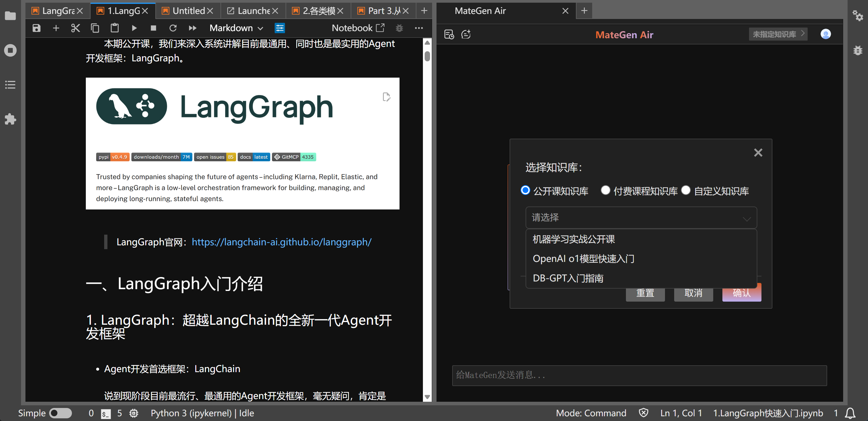This screenshot has width=868, height=421.
Task: Enable the notebook debugger bug icon
Action: pos(399,28)
